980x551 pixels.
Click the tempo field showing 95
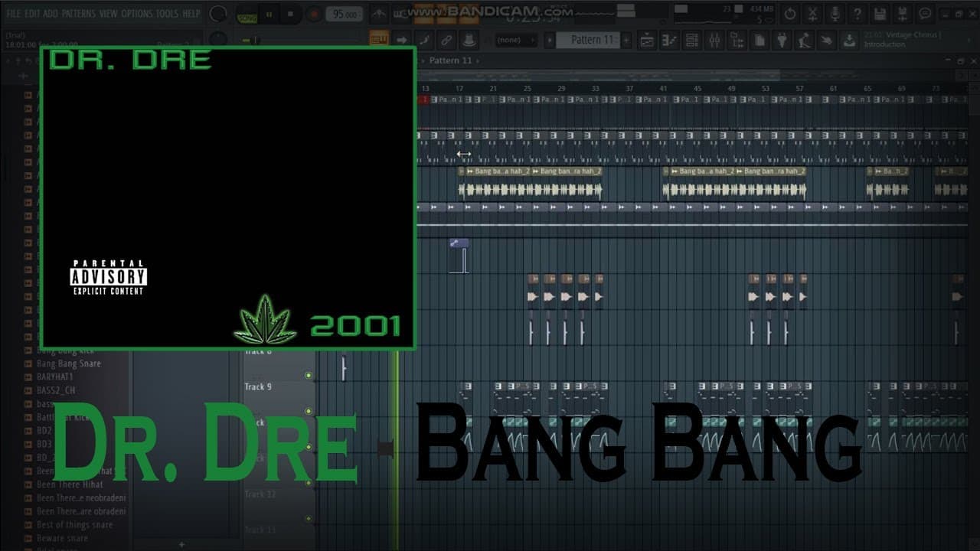(345, 15)
